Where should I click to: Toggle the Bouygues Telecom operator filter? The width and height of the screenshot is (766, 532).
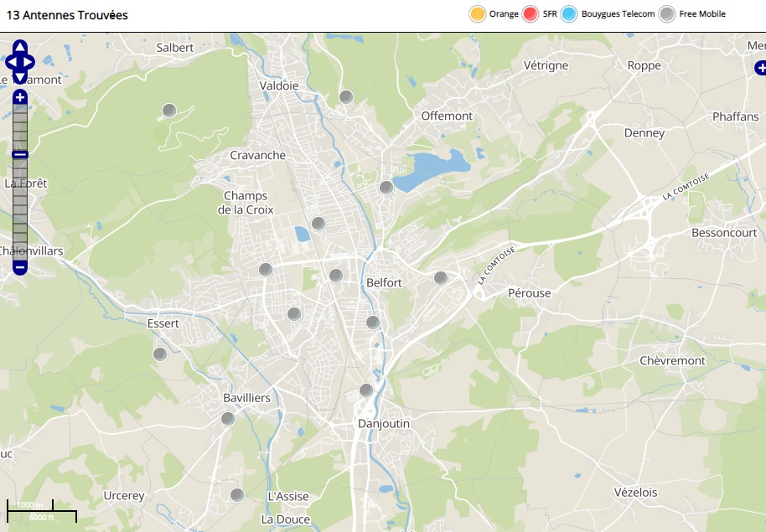coord(570,14)
